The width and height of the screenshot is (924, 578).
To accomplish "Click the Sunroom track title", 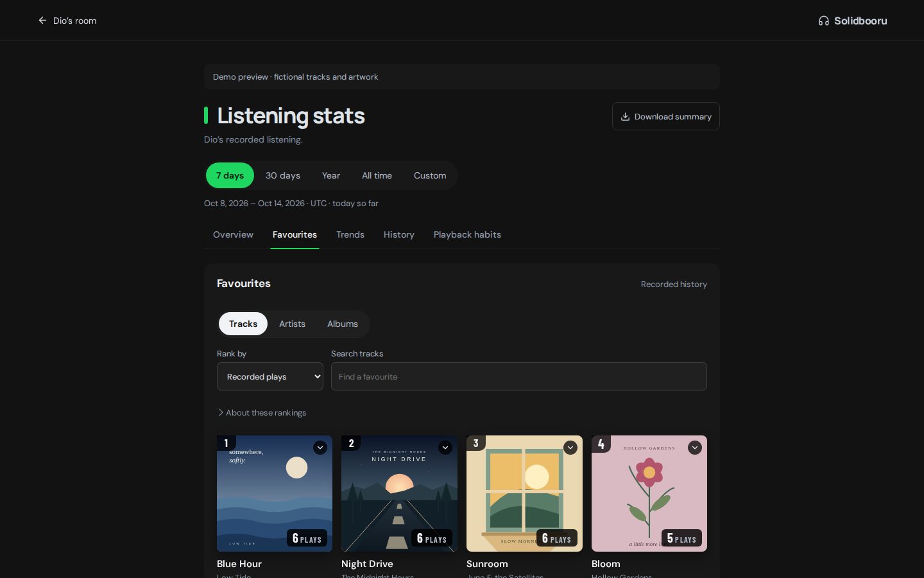I will pyautogui.click(x=487, y=564).
